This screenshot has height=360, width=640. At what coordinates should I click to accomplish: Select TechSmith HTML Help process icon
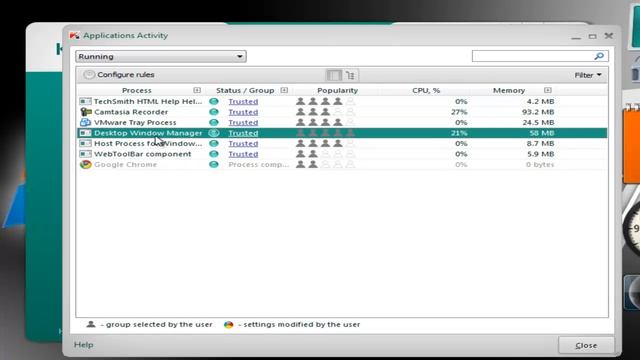pyautogui.click(x=85, y=101)
